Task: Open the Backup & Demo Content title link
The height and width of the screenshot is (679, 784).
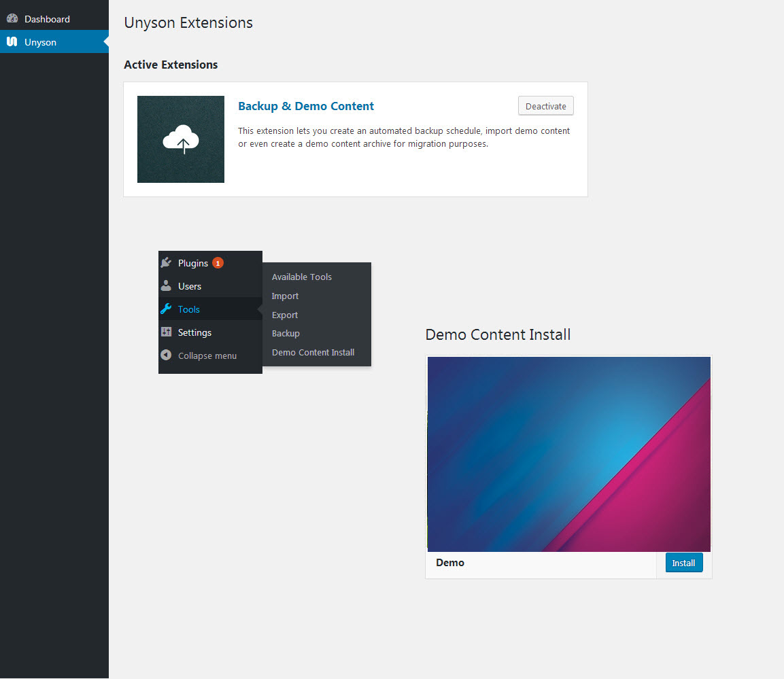Action: pyautogui.click(x=306, y=106)
